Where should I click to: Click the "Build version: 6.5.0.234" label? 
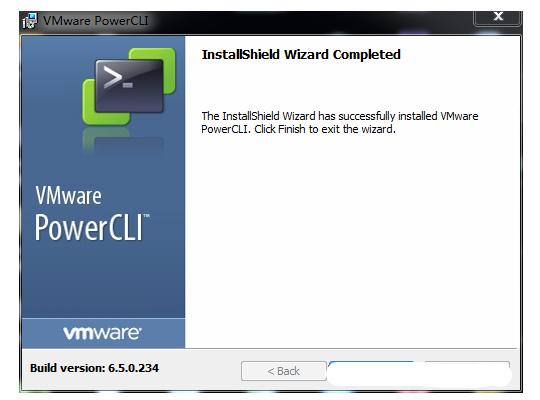(94, 368)
